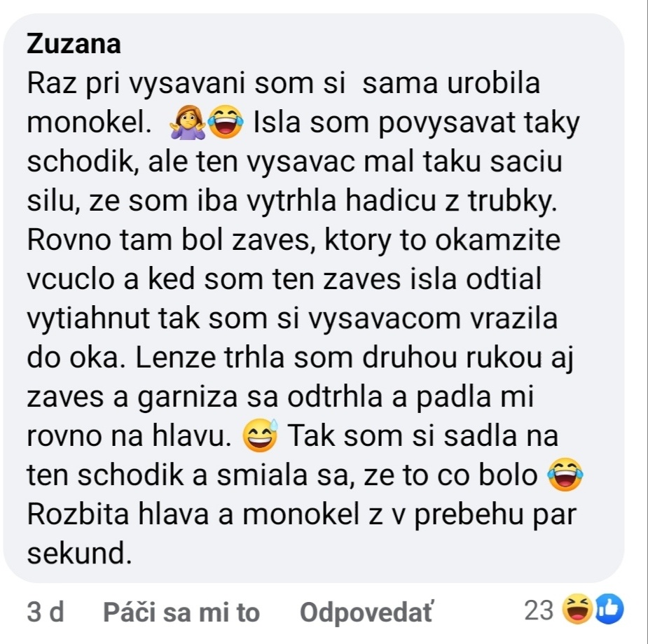648x644 pixels.
Task: Open the "3 d" comment timestamp
Action: 46,611
